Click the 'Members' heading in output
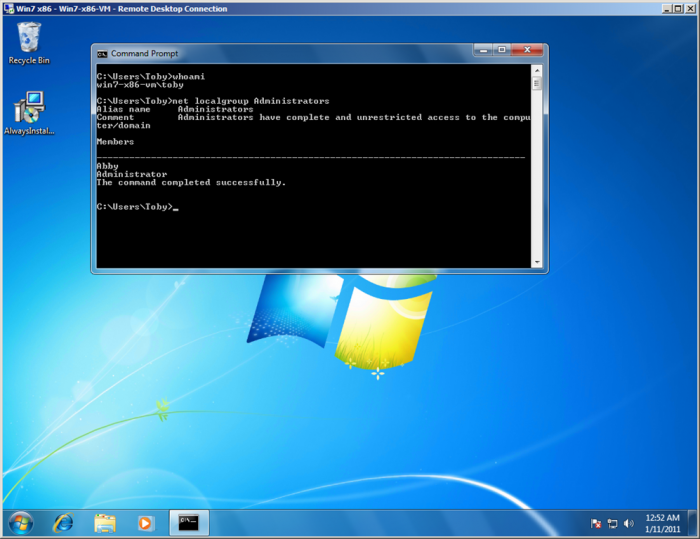Viewport: 700px width, 539px height. point(115,142)
